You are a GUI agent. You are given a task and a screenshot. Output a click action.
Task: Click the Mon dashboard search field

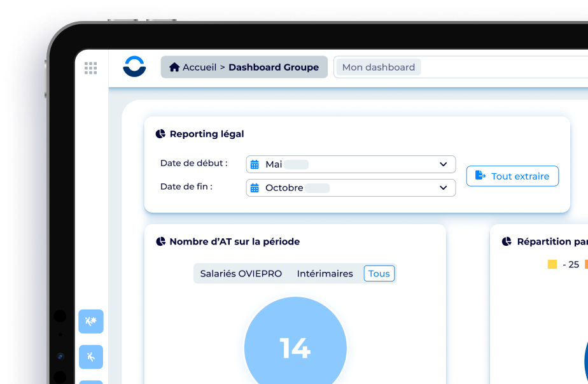pyautogui.click(x=461, y=68)
